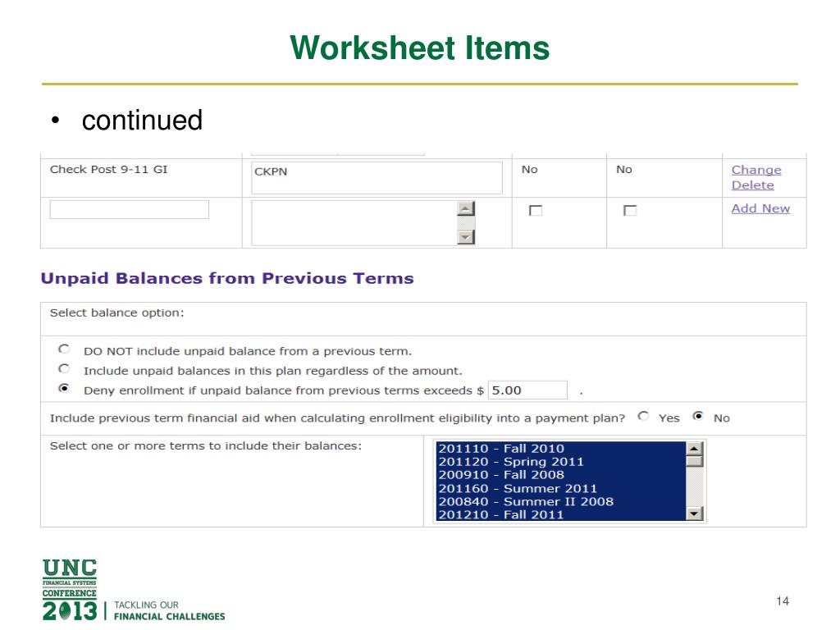Click the UNC Financial Systems Conference logo
The image size is (840, 630).
pyautogui.click(x=70, y=589)
